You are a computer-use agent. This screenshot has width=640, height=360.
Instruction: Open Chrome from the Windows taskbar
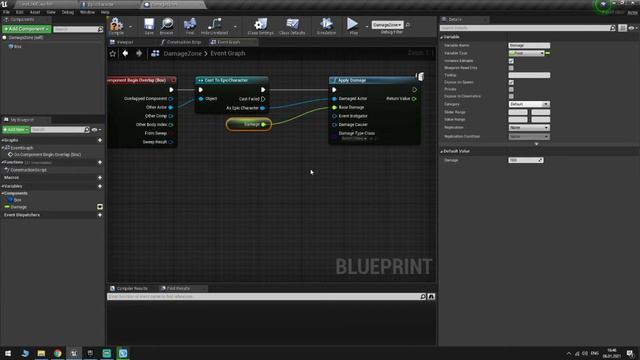tap(58, 353)
